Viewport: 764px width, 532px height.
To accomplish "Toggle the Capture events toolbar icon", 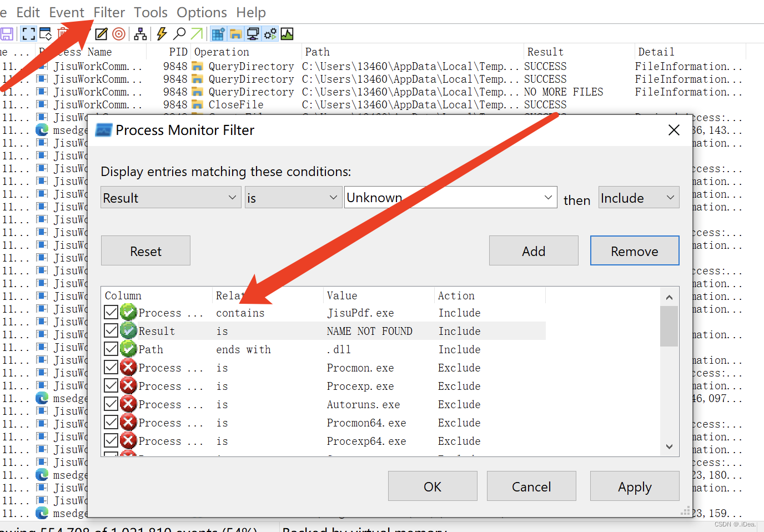I will (28, 34).
